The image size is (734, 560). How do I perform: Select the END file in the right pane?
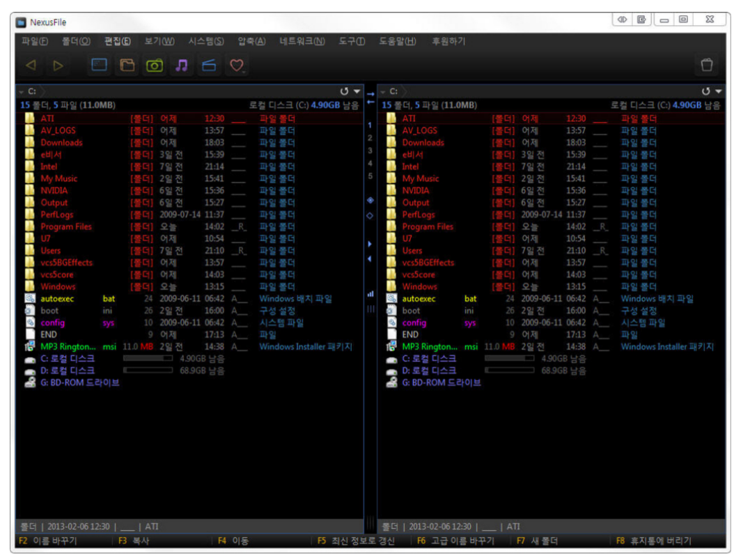click(552, 335)
